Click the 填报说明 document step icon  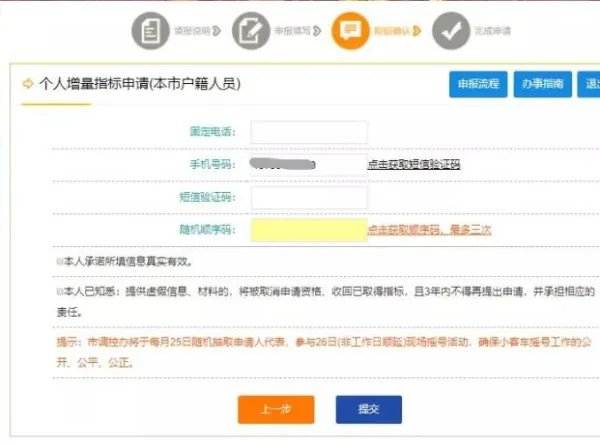point(150,31)
